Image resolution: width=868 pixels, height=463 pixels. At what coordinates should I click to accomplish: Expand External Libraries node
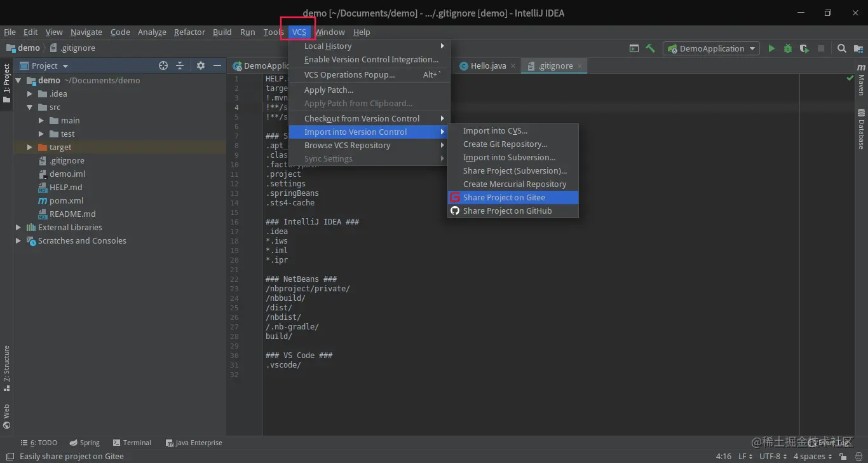tap(18, 228)
